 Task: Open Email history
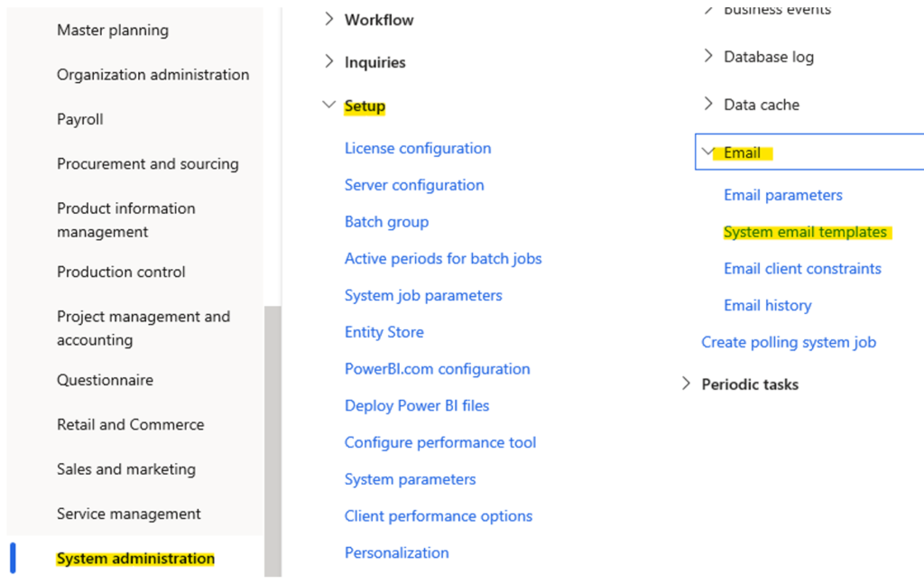click(767, 305)
